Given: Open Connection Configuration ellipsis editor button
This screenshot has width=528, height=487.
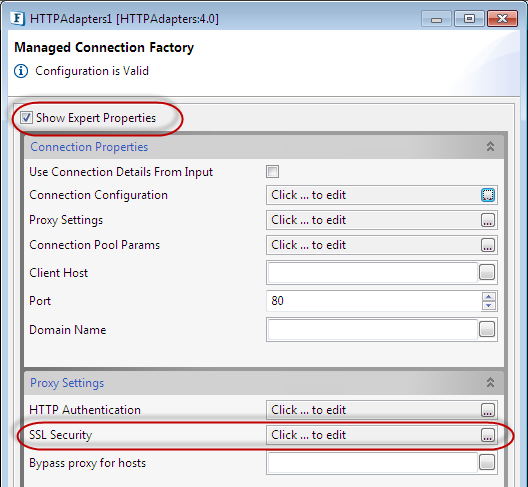Looking at the screenshot, I should (x=488, y=195).
